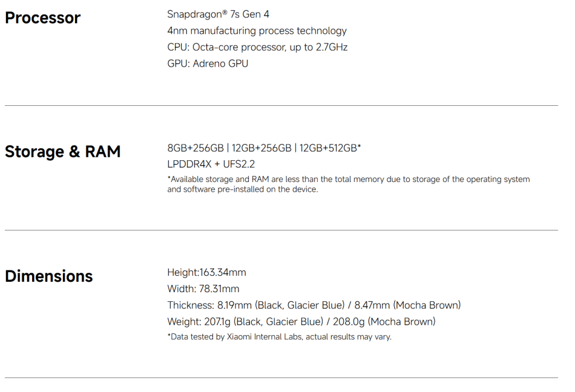Click the Storage & RAM heading
The height and width of the screenshot is (392, 575).
pyautogui.click(x=62, y=152)
